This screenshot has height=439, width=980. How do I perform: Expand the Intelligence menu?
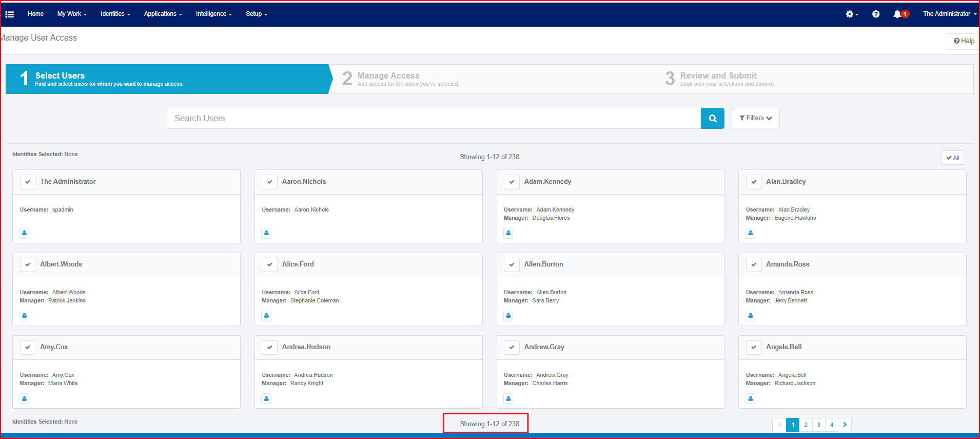coord(214,14)
